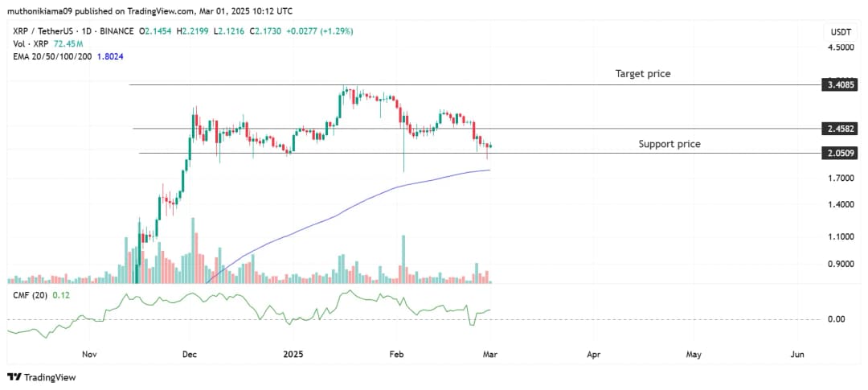Click the 2025 label on time axis
The width and height of the screenshot is (868, 390).
click(293, 354)
